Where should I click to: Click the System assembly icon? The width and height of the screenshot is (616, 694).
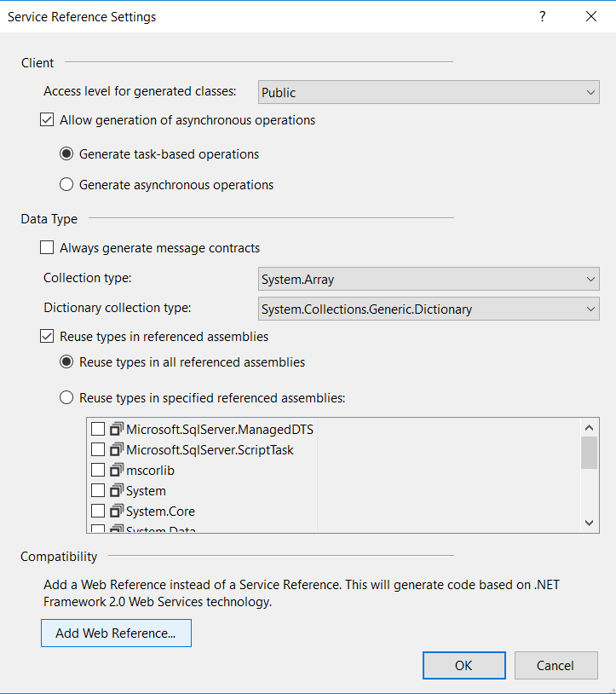(116, 490)
